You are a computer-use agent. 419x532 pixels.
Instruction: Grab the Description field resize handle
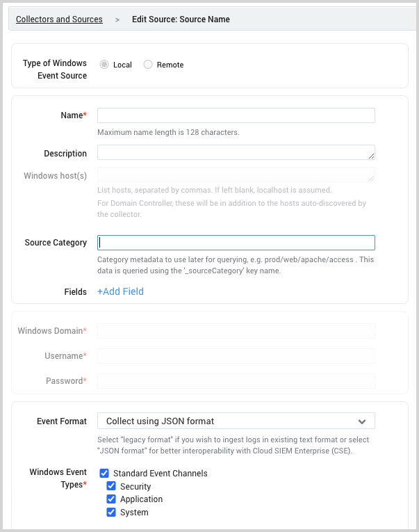click(x=372, y=156)
